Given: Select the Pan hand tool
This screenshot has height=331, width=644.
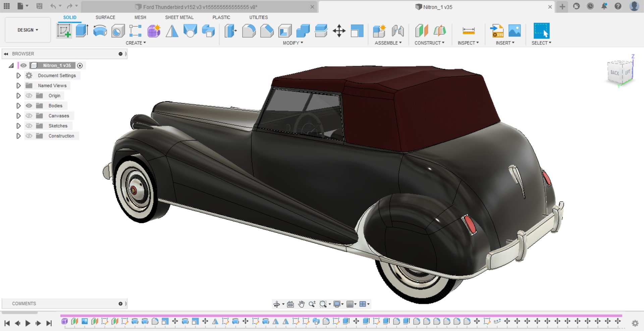Looking at the screenshot, I should pos(301,304).
